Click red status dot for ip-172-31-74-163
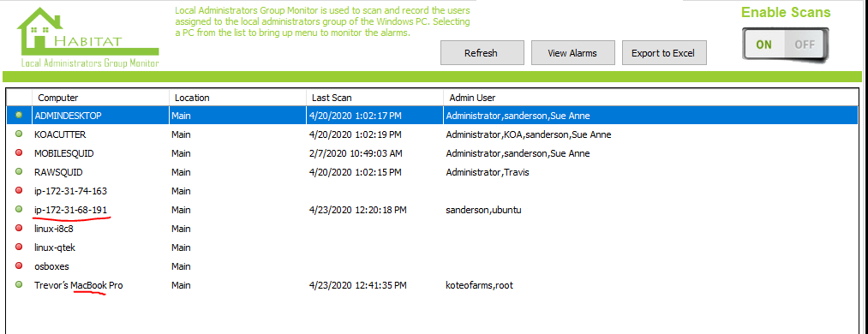The image size is (868, 334). (x=20, y=190)
